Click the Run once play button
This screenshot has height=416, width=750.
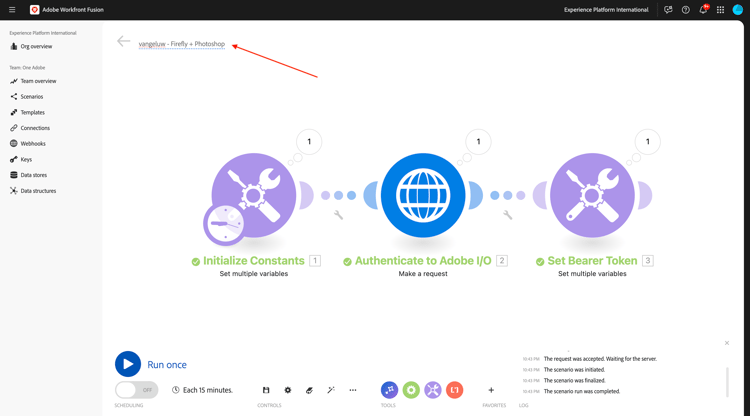[x=128, y=364]
